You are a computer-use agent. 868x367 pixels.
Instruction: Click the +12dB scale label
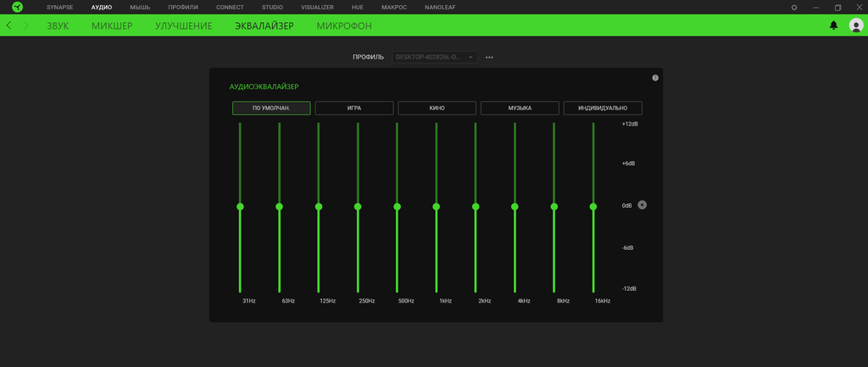630,124
